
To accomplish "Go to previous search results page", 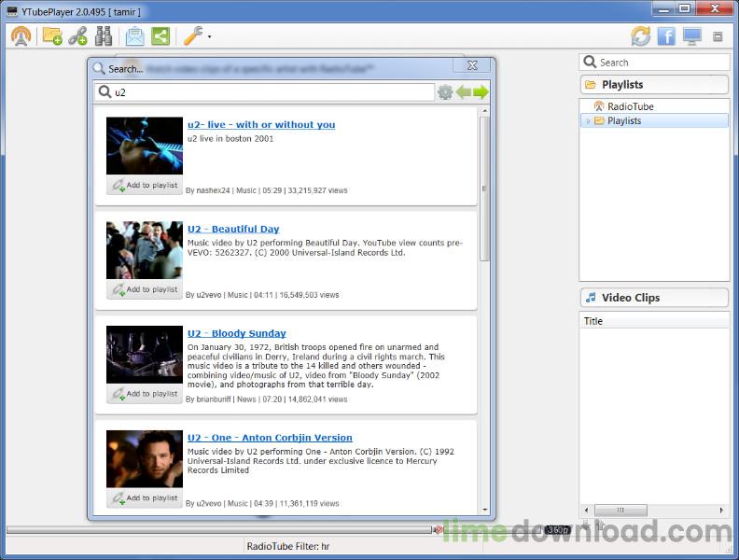I will (464, 92).
